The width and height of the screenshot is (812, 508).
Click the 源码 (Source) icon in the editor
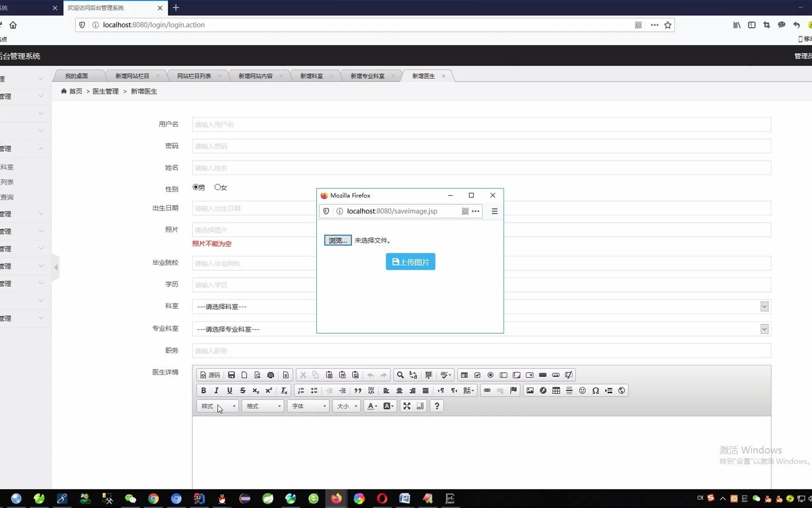pyautogui.click(x=210, y=374)
